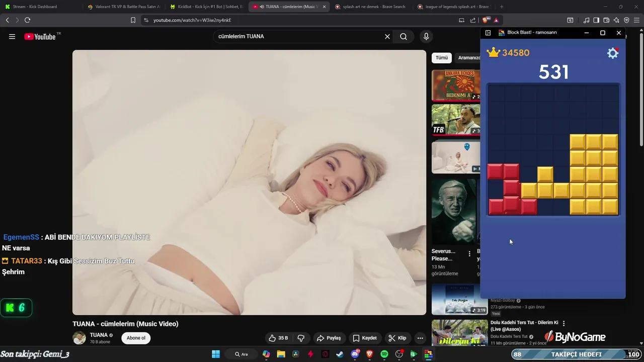Image resolution: width=644 pixels, height=362 pixels.
Task: Open Brave Rewards triangle icon
Action: pos(496,20)
